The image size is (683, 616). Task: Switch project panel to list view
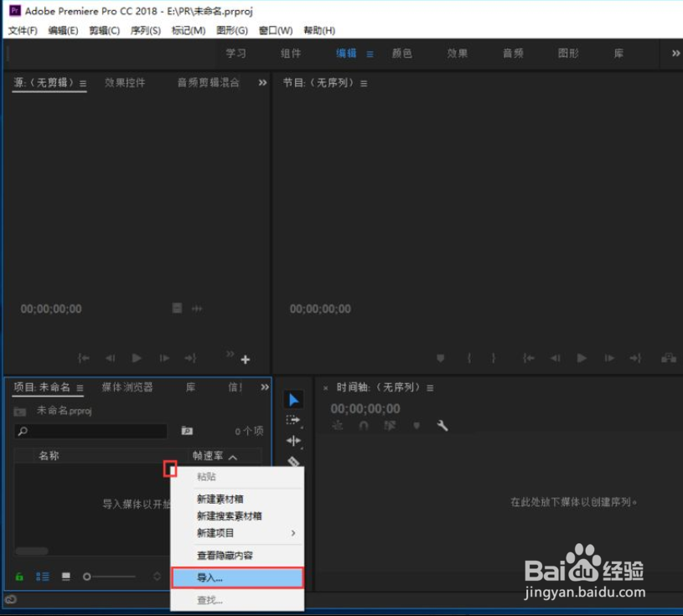click(42, 577)
